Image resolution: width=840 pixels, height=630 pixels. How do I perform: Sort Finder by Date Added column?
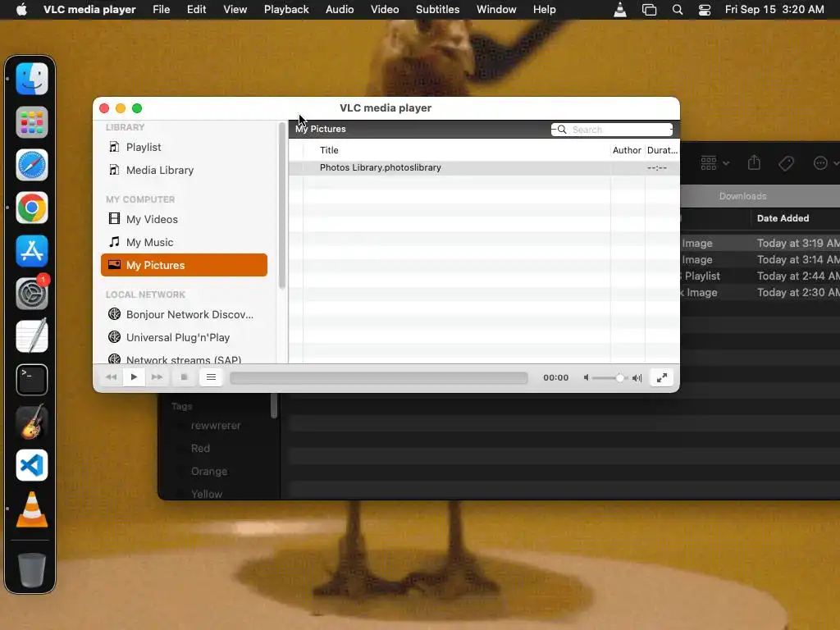click(x=783, y=218)
